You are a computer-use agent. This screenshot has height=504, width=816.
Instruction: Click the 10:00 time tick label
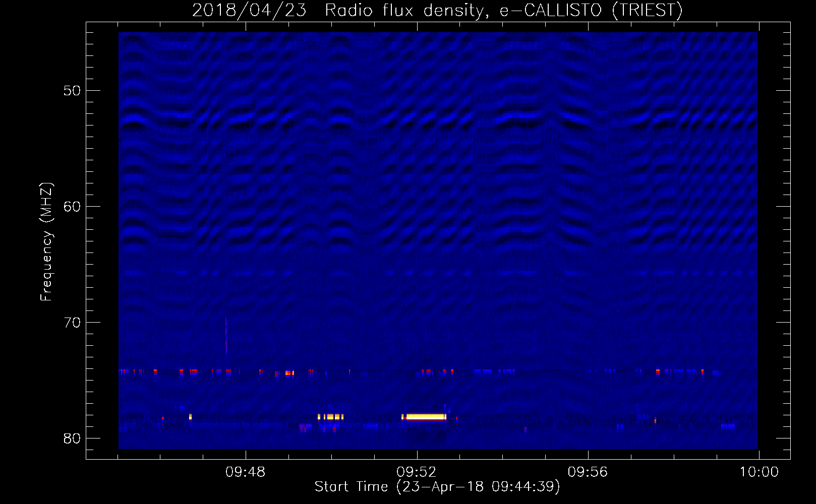pos(759,472)
